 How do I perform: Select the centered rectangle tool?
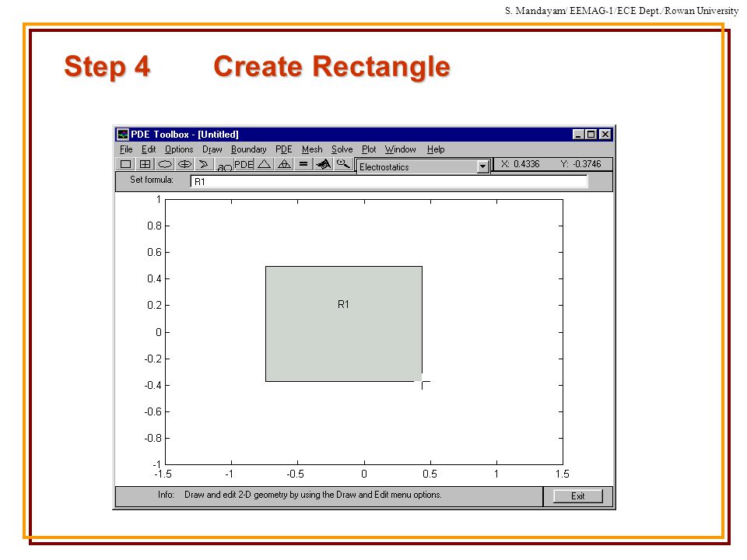145,164
